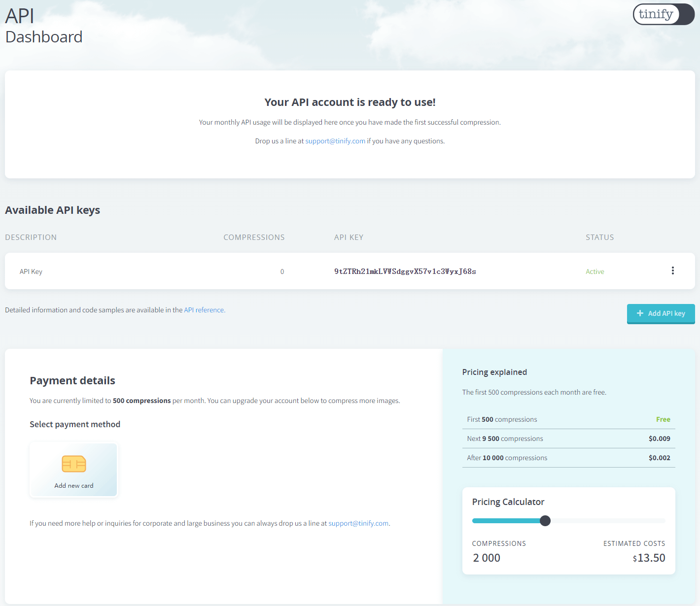
Task: Click the 2 000 compressions value
Action: coord(487,558)
